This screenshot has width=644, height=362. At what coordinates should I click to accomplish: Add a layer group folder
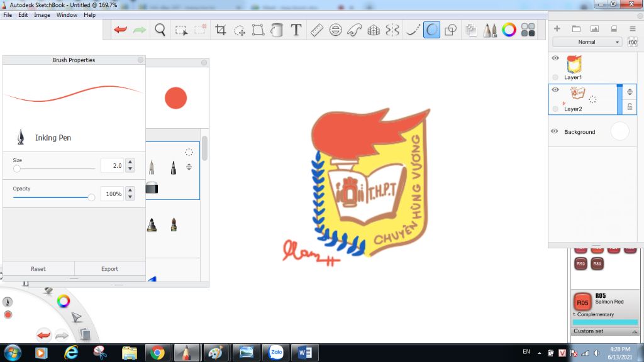pyautogui.click(x=576, y=28)
